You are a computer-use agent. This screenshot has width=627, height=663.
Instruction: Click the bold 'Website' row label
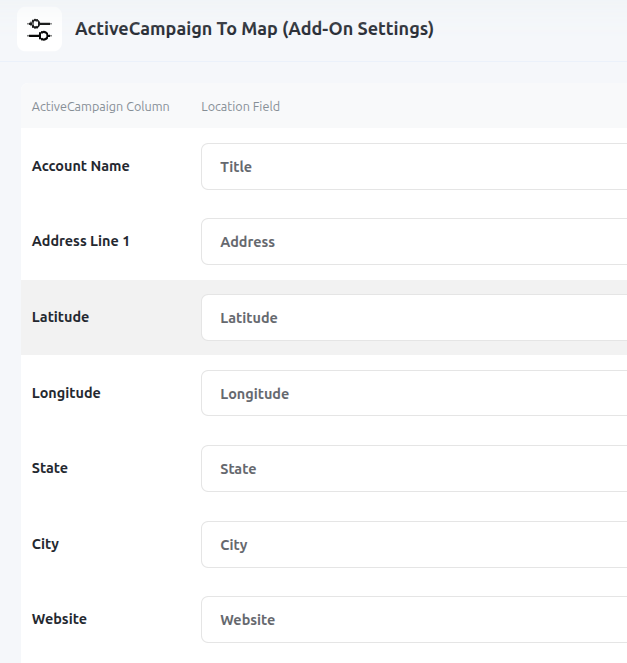[x=60, y=619]
